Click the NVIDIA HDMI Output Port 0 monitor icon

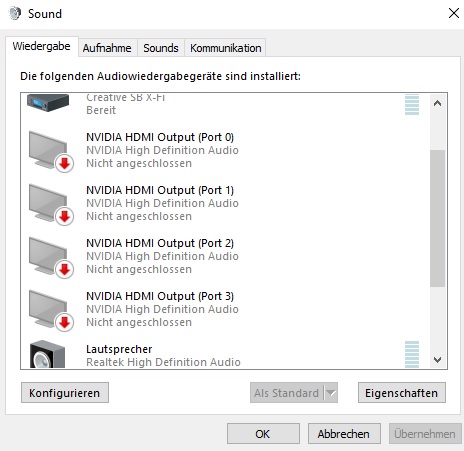click(x=51, y=152)
